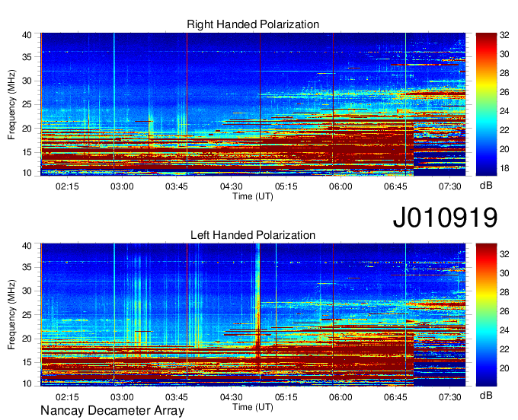The image size is (518, 420).
Task: Click the 35 frequency tick of bottom plot
Action: point(27,267)
